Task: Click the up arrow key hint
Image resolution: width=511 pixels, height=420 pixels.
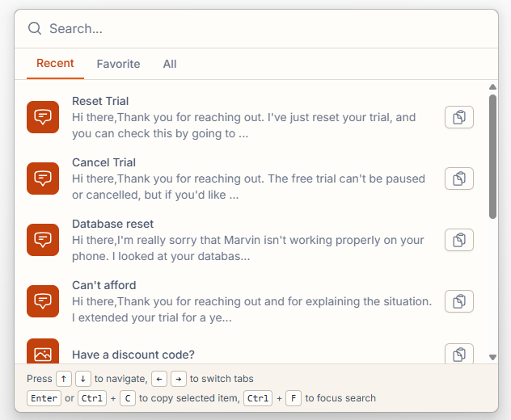Action: coord(64,379)
